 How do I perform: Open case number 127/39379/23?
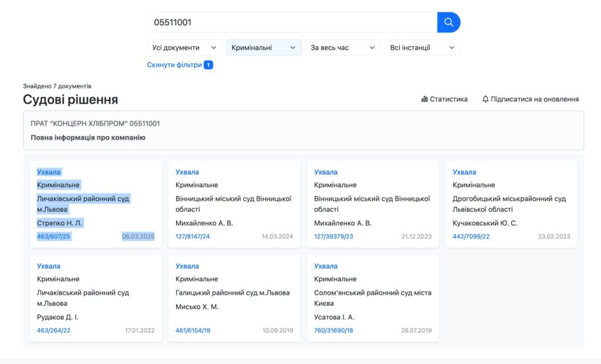333,237
